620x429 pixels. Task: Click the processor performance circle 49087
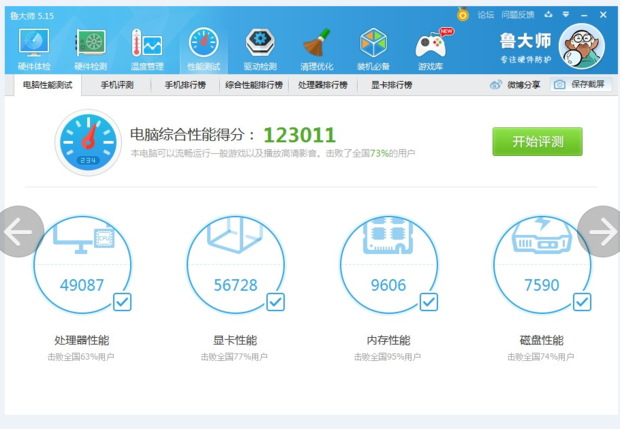[x=82, y=265]
